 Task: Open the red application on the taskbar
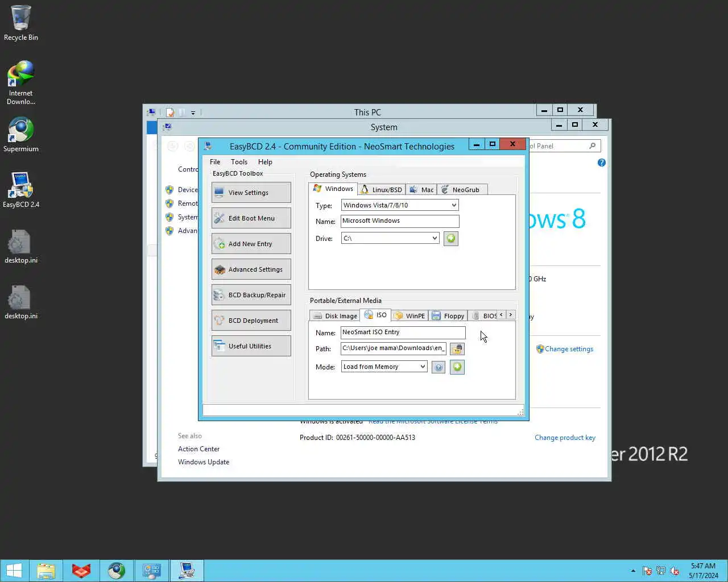(x=81, y=571)
